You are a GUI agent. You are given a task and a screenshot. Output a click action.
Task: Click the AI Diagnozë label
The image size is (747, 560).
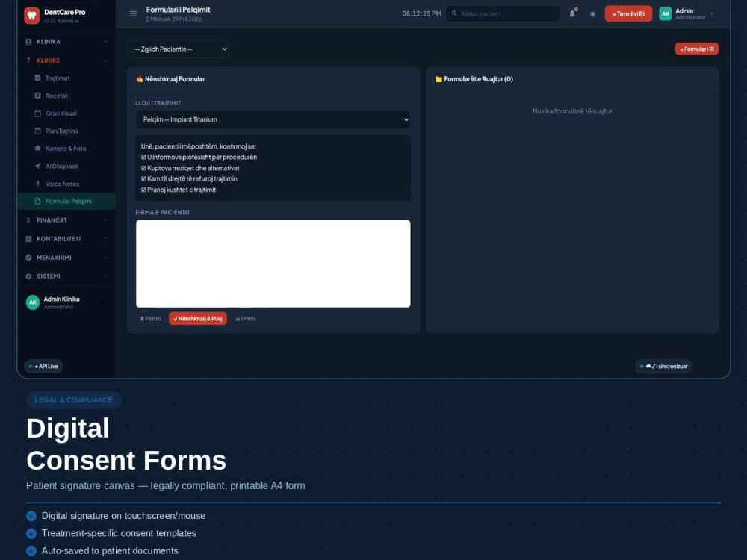pyautogui.click(x=62, y=167)
